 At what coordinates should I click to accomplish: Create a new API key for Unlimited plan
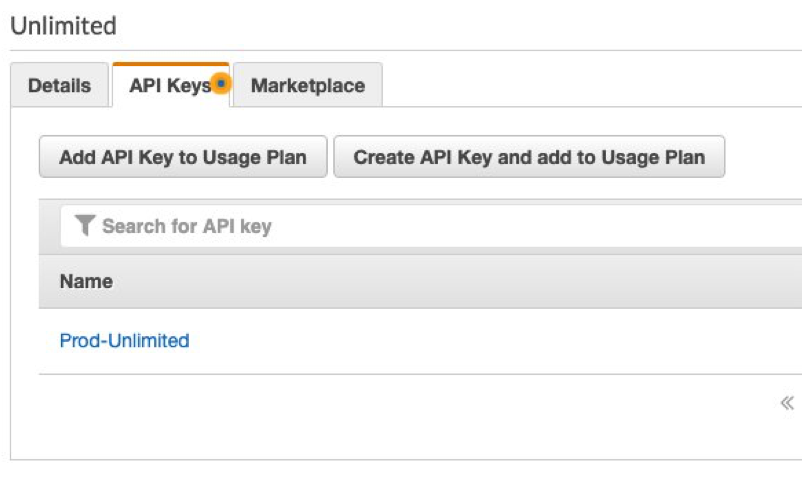[x=528, y=157]
